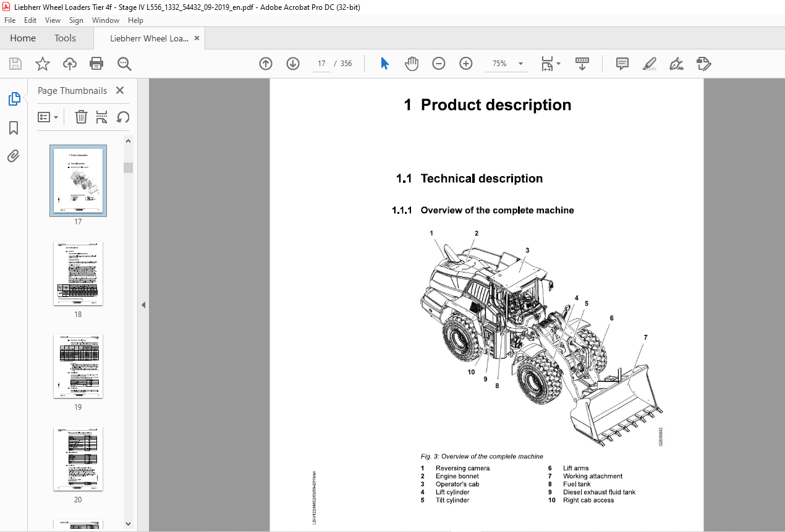
Task: Click the page number field showing 17
Action: point(321,64)
